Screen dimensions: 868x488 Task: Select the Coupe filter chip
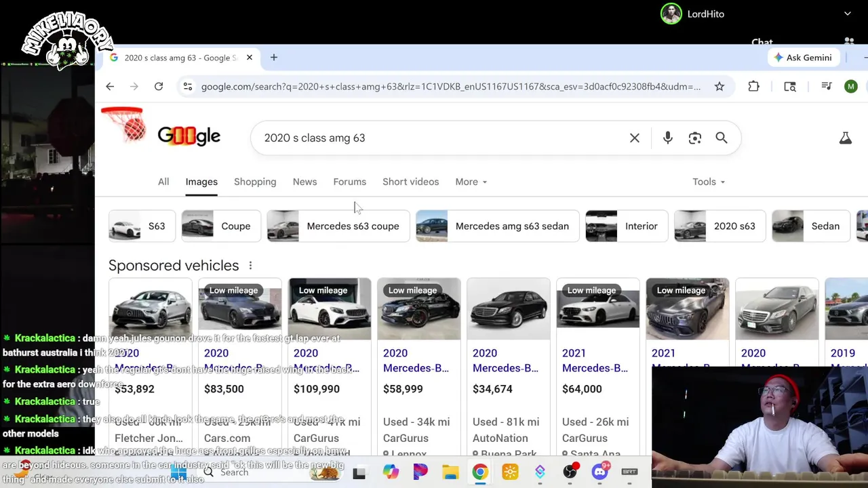coord(221,226)
